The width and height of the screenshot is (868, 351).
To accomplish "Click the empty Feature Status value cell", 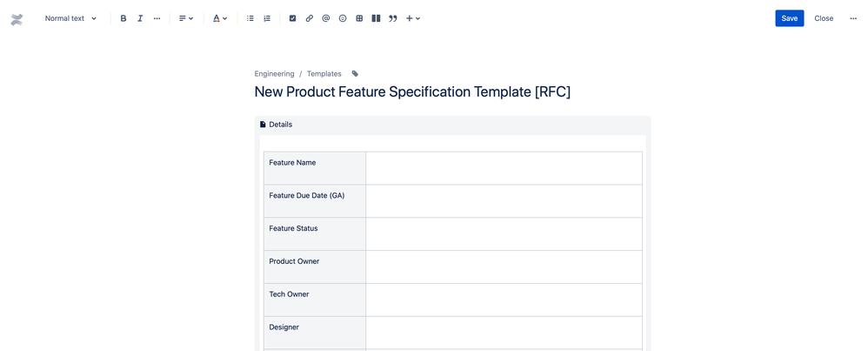I will coord(504,234).
